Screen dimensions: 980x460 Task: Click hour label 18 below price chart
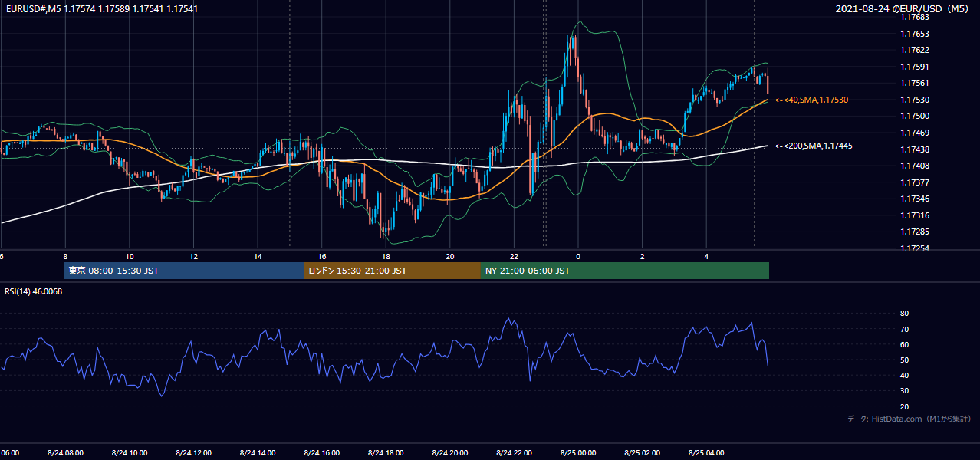(x=386, y=257)
